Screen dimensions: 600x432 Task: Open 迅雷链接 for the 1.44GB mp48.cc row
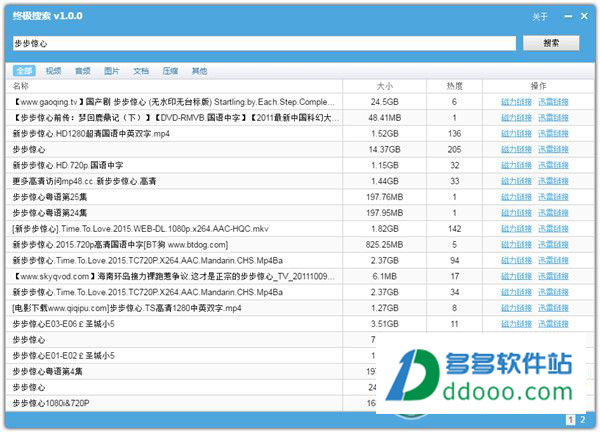coord(553,181)
